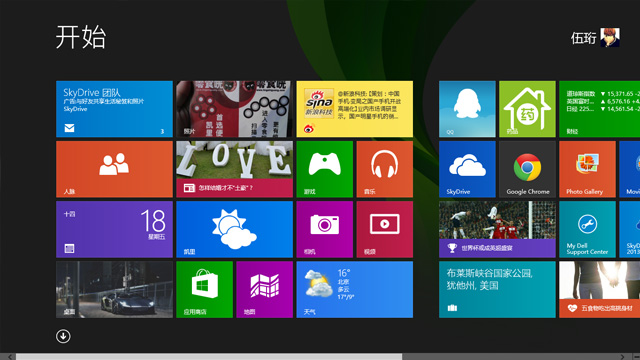Screen dimensions: 640x360
Task: Open the QQ penguin tile
Action: [467, 109]
